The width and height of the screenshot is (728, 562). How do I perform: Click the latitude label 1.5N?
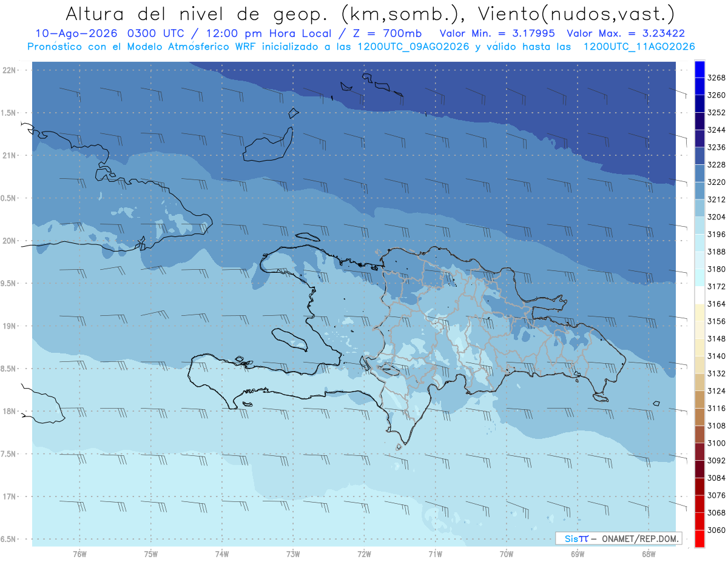(8, 113)
